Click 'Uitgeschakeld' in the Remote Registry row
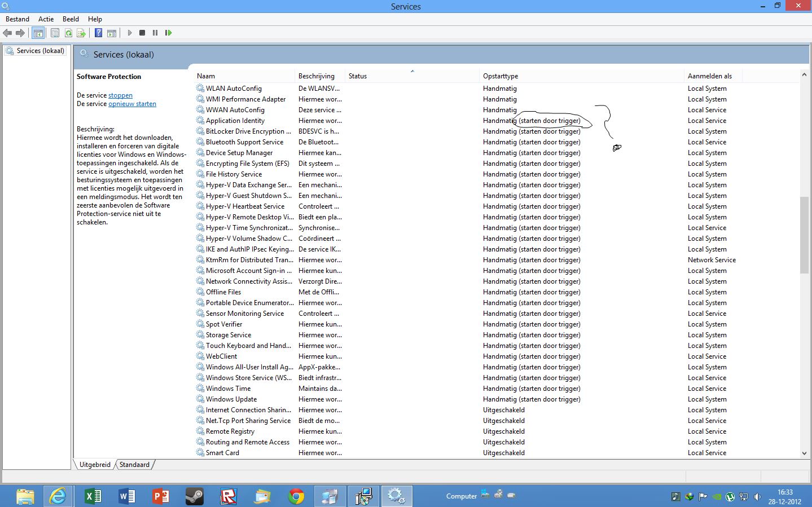 pos(504,431)
